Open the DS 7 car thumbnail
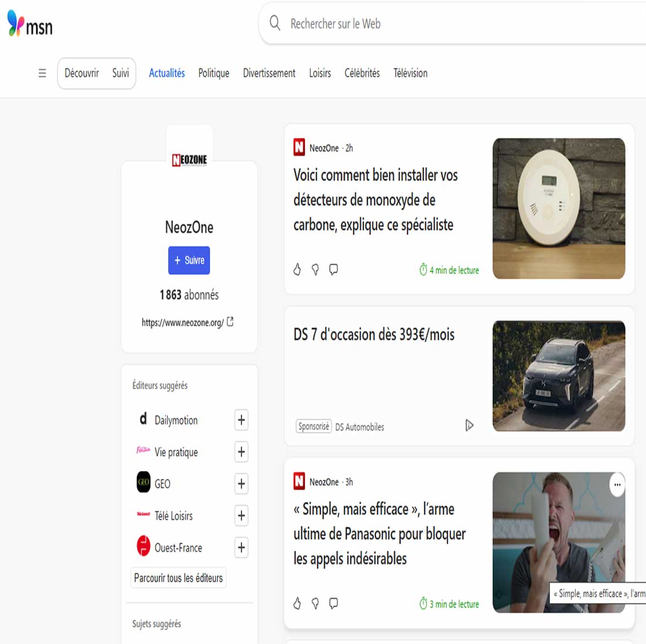Image resolution: width=646 pixels, height=644 pixels. tap(559, 376)
